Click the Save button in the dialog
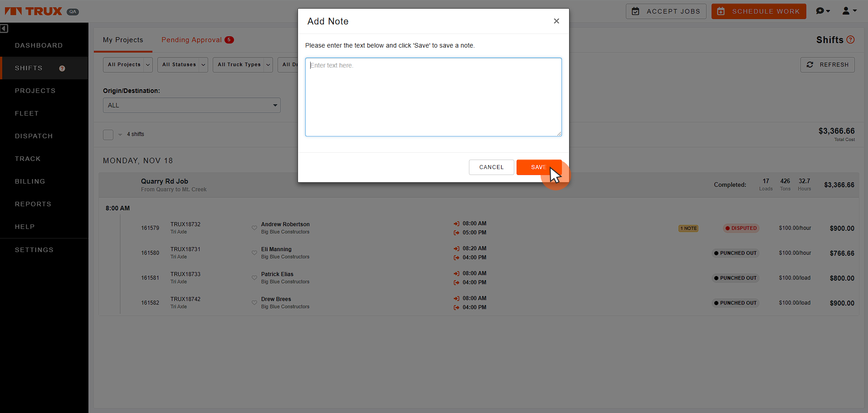Image resolution: width=868 pixels, height=413 pixels. (539, 167)
